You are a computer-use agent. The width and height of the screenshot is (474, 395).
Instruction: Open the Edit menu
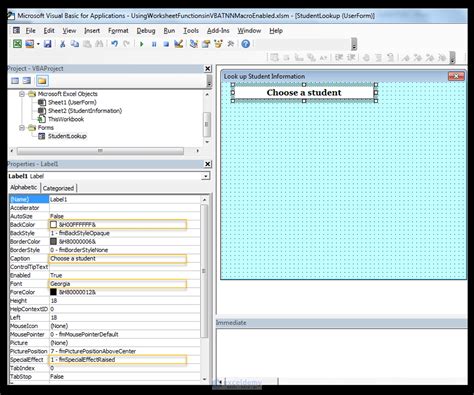point(49,31)
